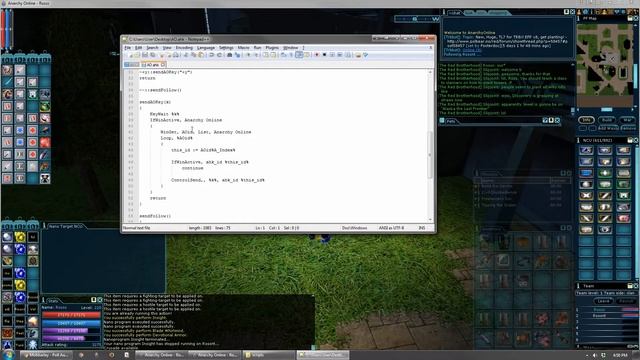Click 'Normal text file' in status bar
640x360 pixels.
136,228
